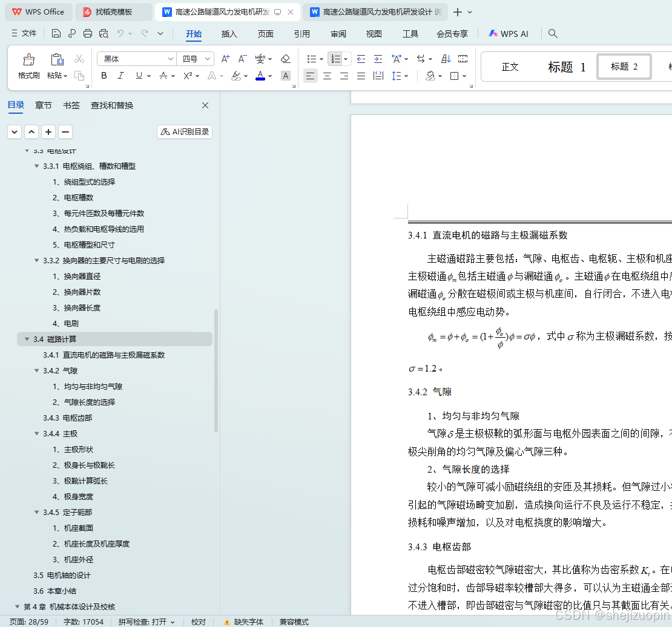Apply the font color swatch A

pos(260,76)
